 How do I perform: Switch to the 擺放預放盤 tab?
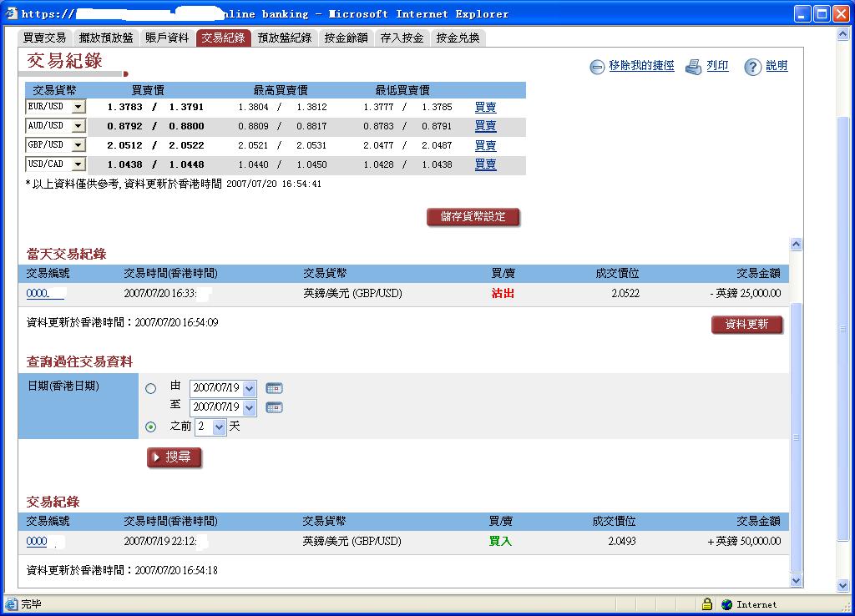point(106,38)
